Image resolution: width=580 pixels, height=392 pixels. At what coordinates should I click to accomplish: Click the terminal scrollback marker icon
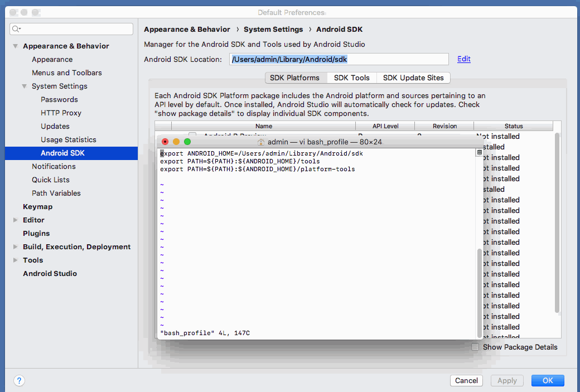coord(480,152)
